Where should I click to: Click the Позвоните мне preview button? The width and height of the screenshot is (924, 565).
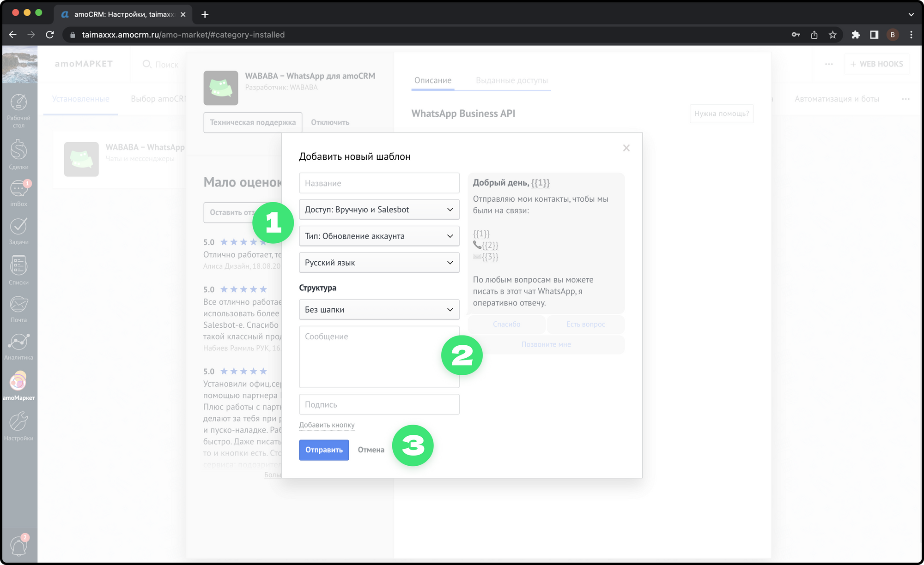[x=546, y=344]
